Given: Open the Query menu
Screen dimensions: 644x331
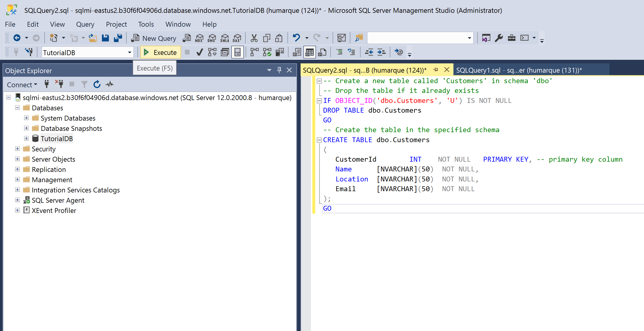Looking at the screenshot, I should pyautogui.click(x=85, y=24).
